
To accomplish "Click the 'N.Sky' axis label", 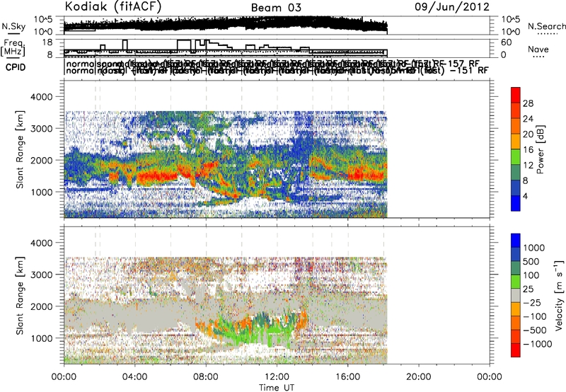I will pyautogui.click(x=13, y=26).
